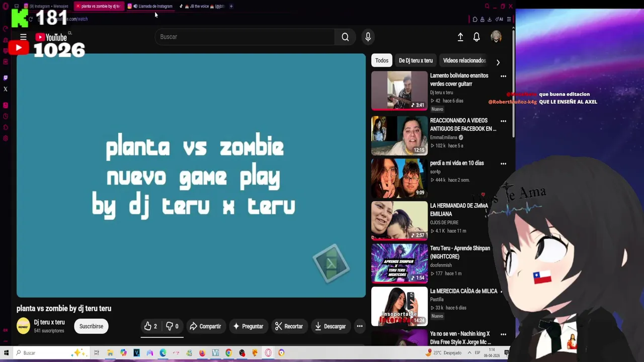Open the notifications bell
The width and height of the screenshot is (644, 362).
[x=476, y=37]
